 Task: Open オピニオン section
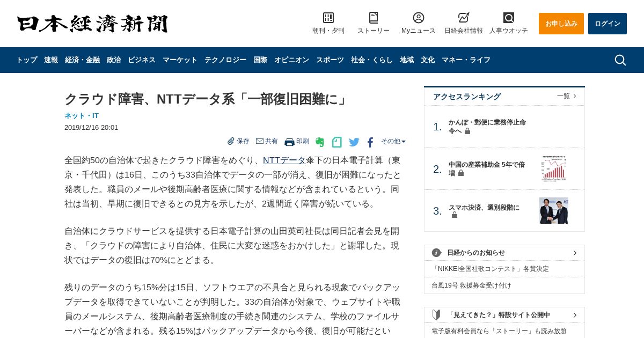(291, 60)
